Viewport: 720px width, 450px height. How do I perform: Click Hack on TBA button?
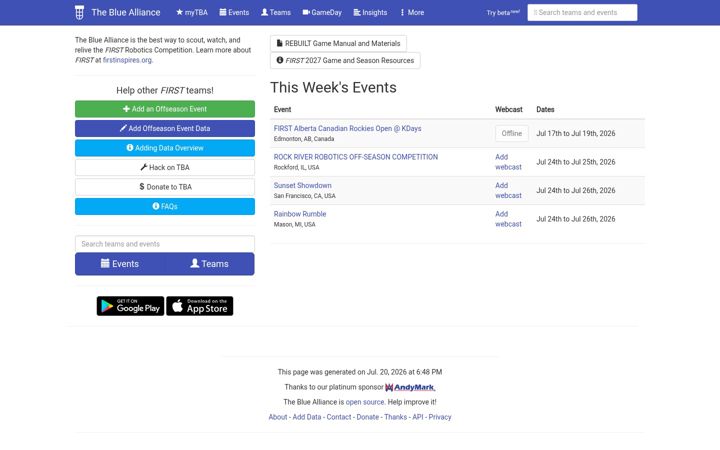(x=165, y=168)
